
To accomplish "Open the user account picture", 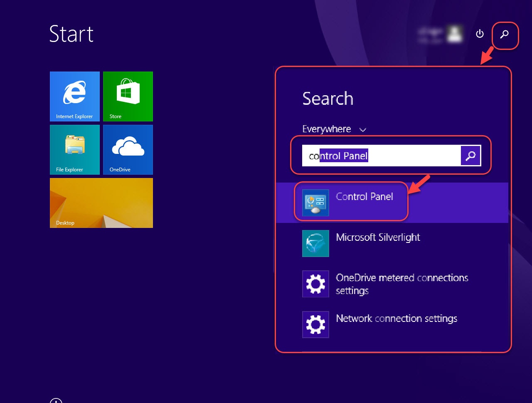I will point(455,34).
